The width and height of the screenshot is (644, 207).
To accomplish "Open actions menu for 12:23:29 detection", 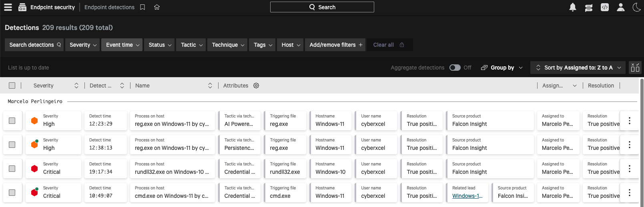I will point(630,120).
